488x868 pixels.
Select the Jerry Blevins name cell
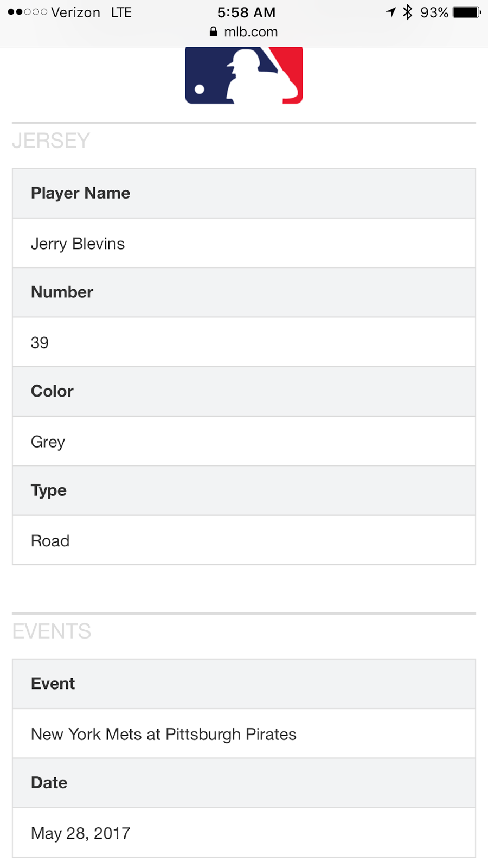coord(244,243)
